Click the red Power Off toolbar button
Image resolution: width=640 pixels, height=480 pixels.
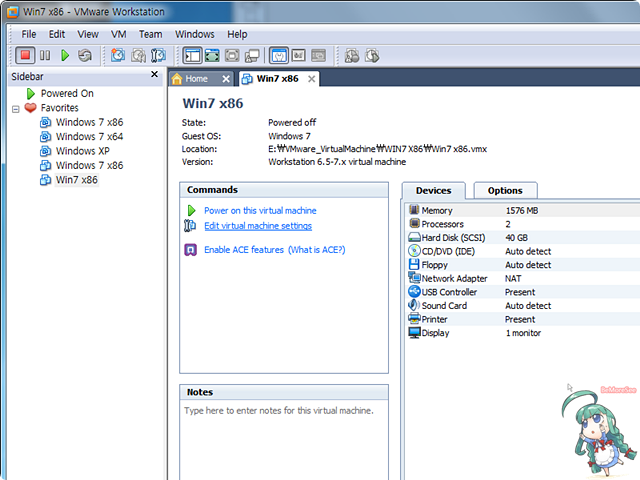(x=25, y=56)
